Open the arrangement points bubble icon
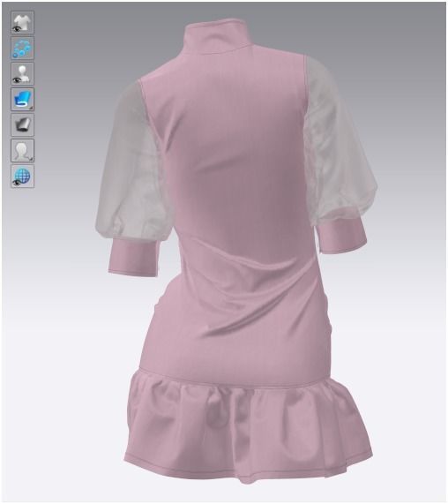448x504 pixels. (22, 49)
